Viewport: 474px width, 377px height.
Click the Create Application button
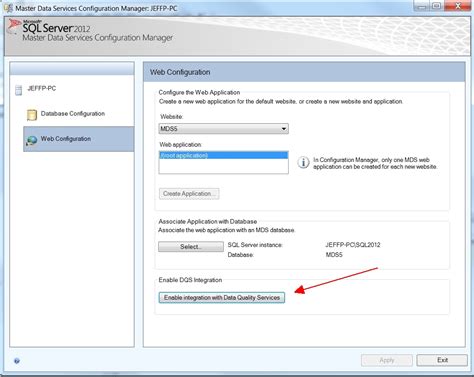189,194
